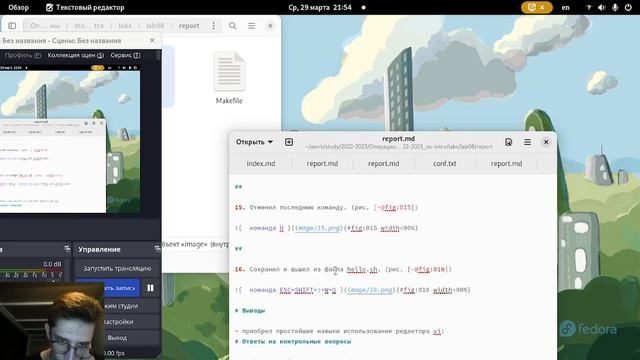Viewport: 640px width, 360px height.
Task: Pop out the audio mixer dock icon
Action: coord(67,249)
